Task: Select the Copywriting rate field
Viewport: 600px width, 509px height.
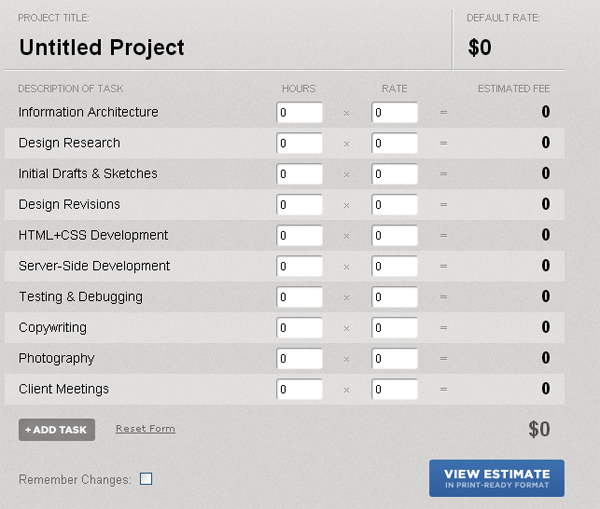Action: click(394, 329)
